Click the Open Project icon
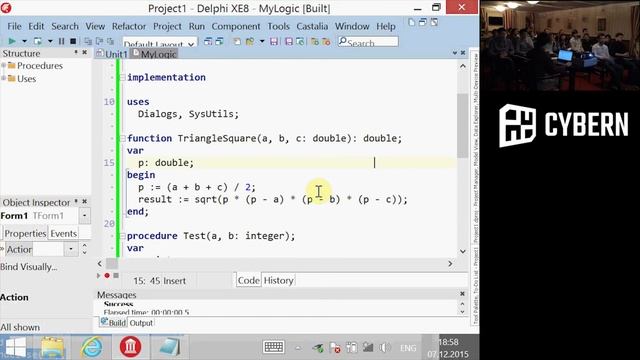 pyautogui.click(x=300, y=41)
